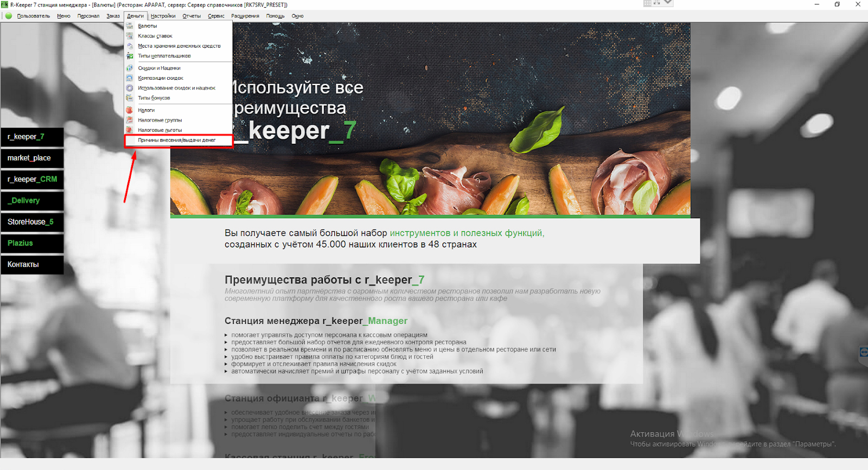Image resolution: width=868 pixels, height=470 pixels.
Task: Open the Помощь menu
Action: (276, 16)
